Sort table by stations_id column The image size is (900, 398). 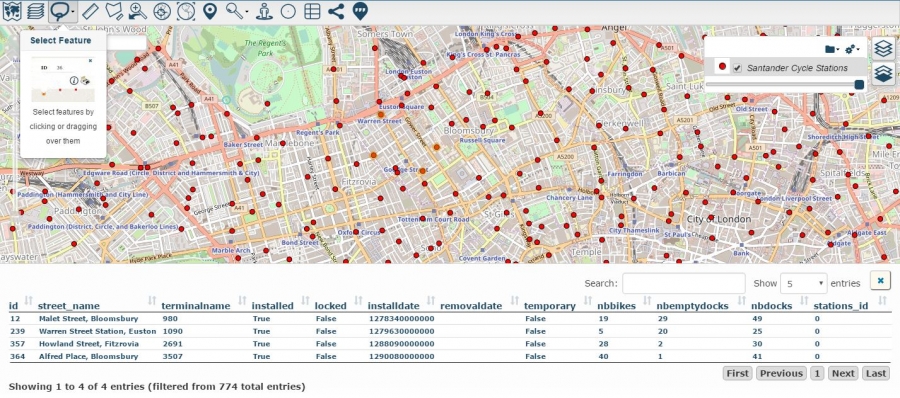[840, 306]
